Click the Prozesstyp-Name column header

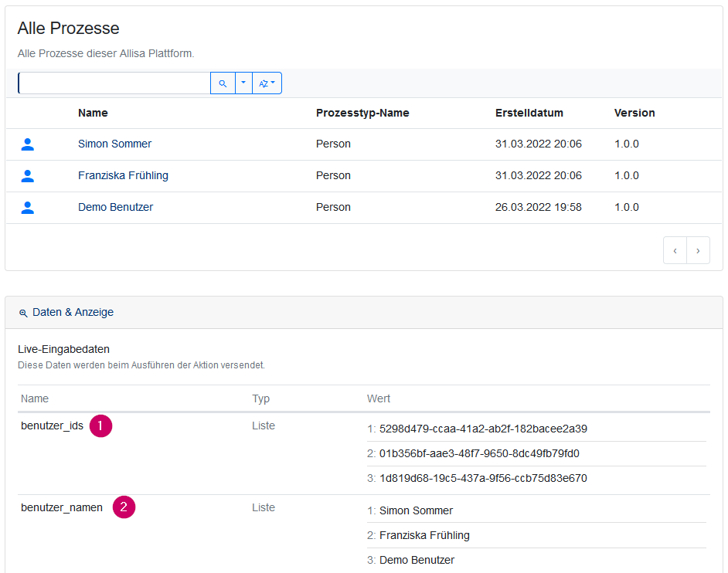pos(362,113)
